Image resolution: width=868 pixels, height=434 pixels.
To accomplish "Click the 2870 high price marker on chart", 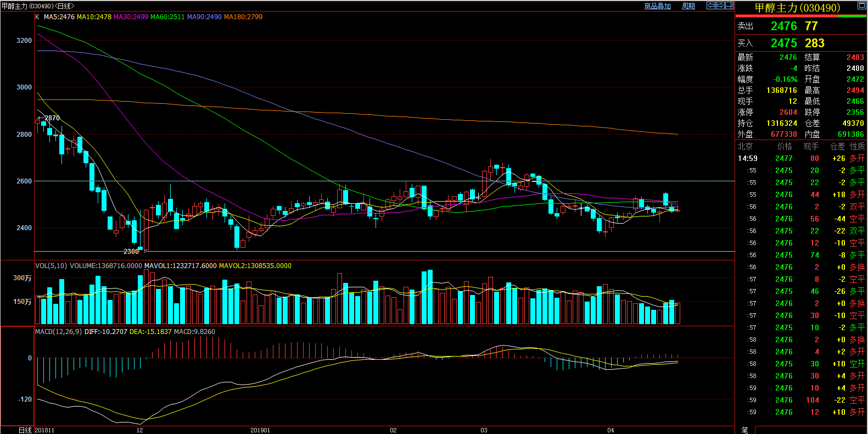I will click(52, 118).
